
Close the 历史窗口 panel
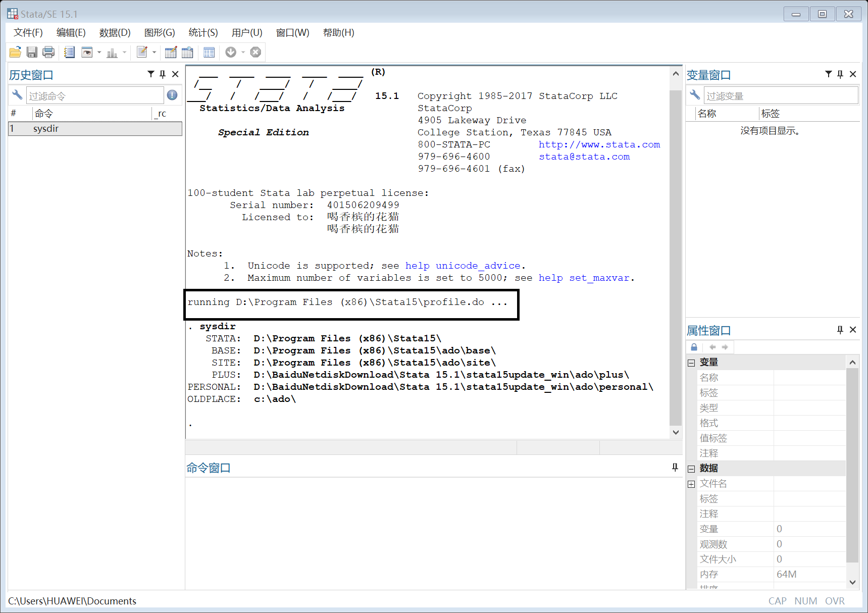[175, 74]
